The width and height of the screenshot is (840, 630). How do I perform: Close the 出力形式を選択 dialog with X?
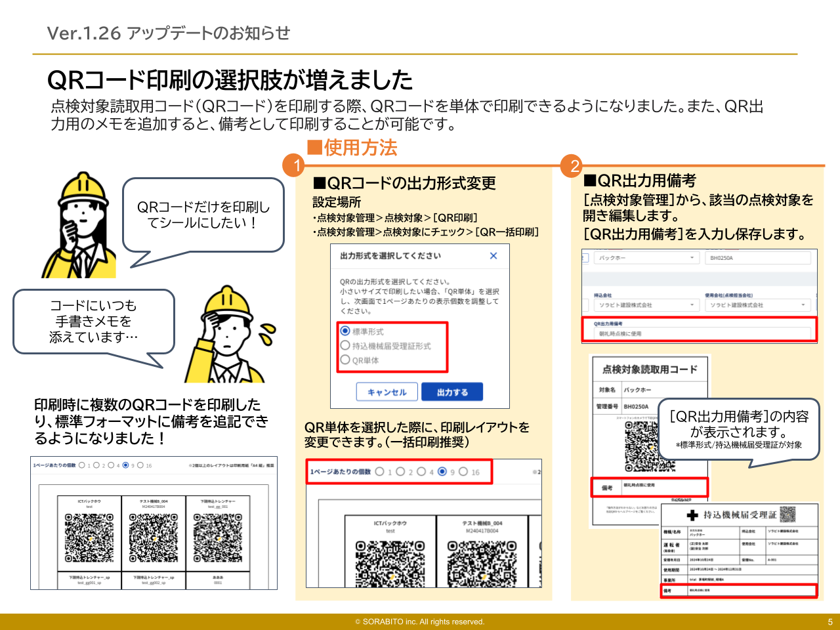point(493,256)
